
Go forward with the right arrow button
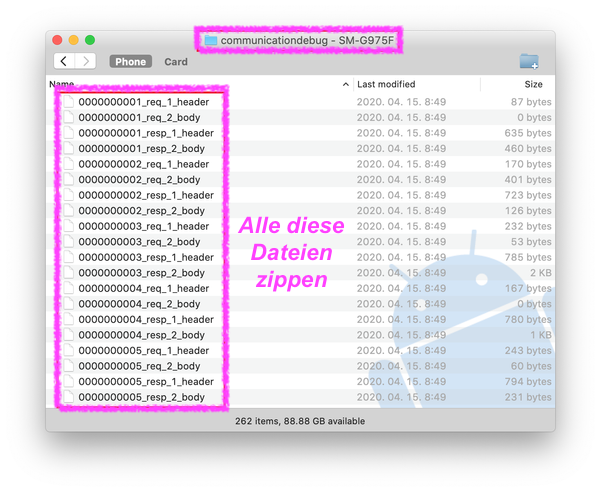click(85, 61)
